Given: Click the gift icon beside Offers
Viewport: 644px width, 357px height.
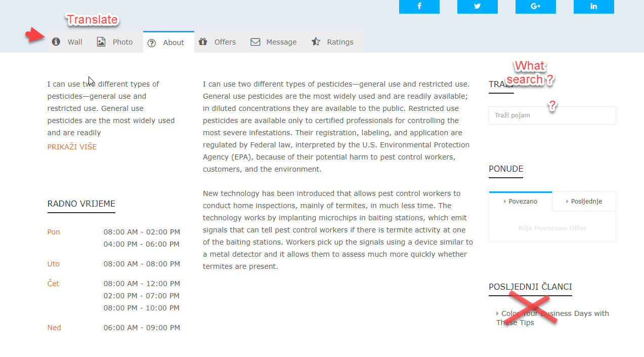Looking at the screenshot, I should point(204,42).
